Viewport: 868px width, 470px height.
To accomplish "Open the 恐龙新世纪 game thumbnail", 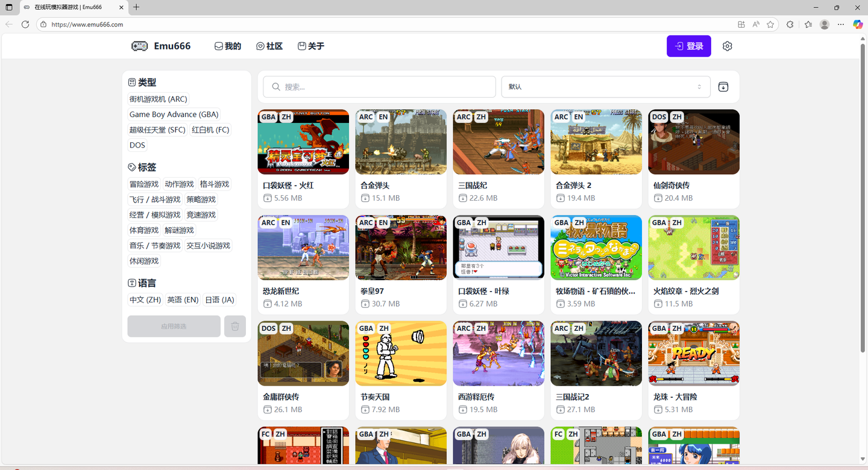I will click(303, 248).
